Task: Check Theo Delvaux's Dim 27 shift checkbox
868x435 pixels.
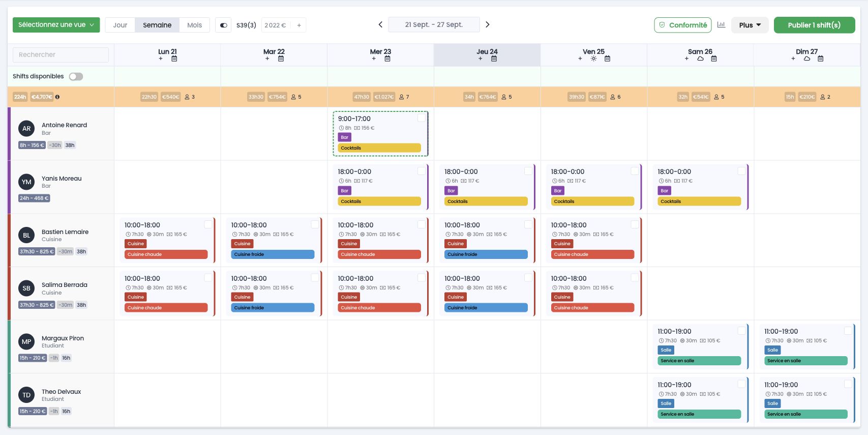Action: tap(848, 384)
